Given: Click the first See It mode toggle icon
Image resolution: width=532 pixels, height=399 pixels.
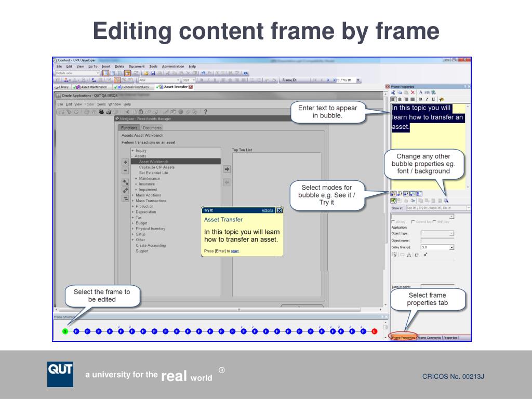Looking at the screenshot, I should [x=393, y=194].
